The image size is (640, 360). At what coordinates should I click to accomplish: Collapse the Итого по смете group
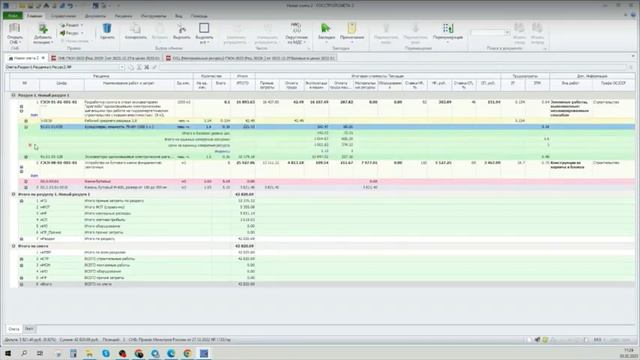coord(13,246)
